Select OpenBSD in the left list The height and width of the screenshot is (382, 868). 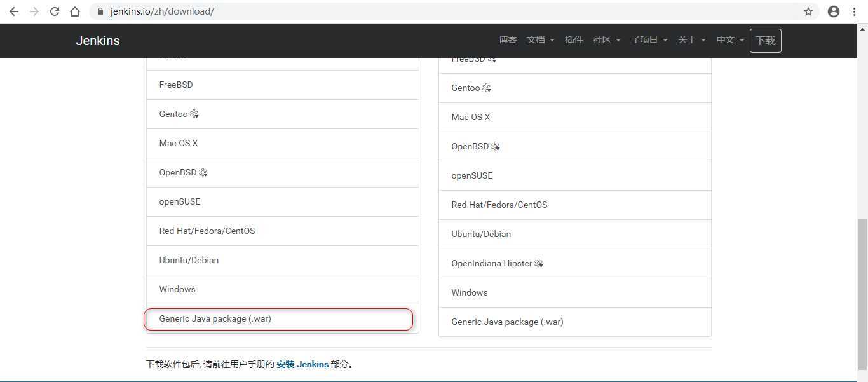283,173
